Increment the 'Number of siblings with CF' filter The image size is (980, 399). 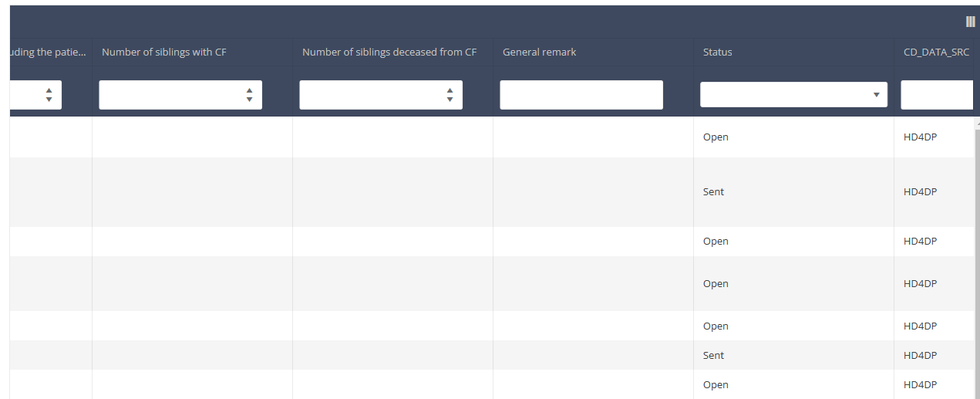tap(249, 90)
